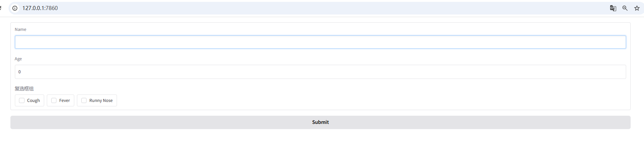Open the site information icon

click(15, 8)
